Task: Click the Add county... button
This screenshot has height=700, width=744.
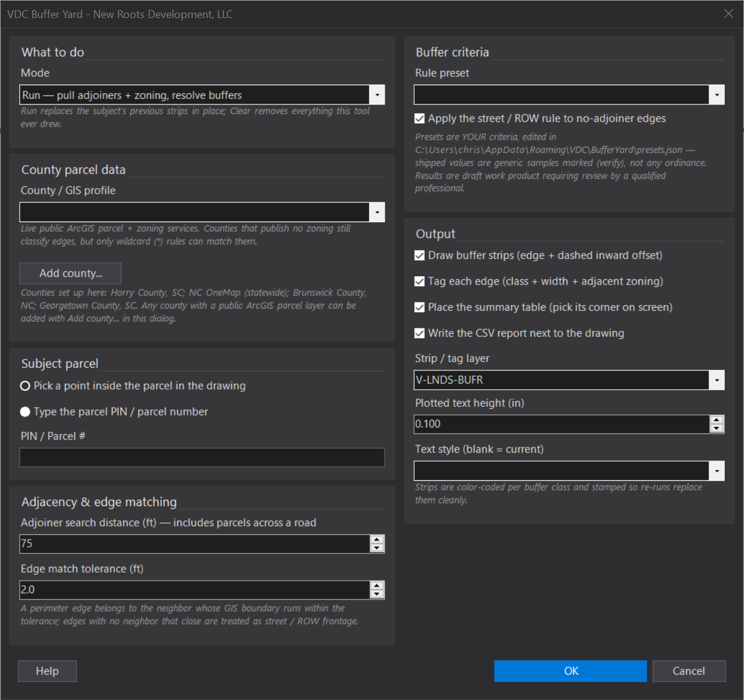Action: 71,273
